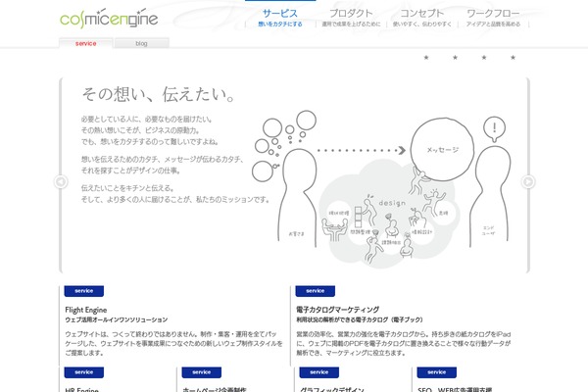This screenshot has height=392, width=588.
Task: Click the その想い、伝えたい。 headline
Action: tap(158, 94)
